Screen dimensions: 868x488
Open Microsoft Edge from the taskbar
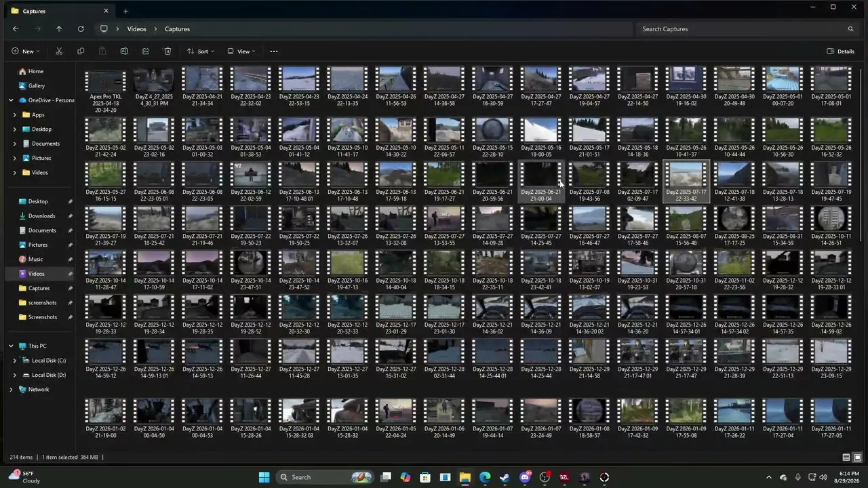coord(485,477)
